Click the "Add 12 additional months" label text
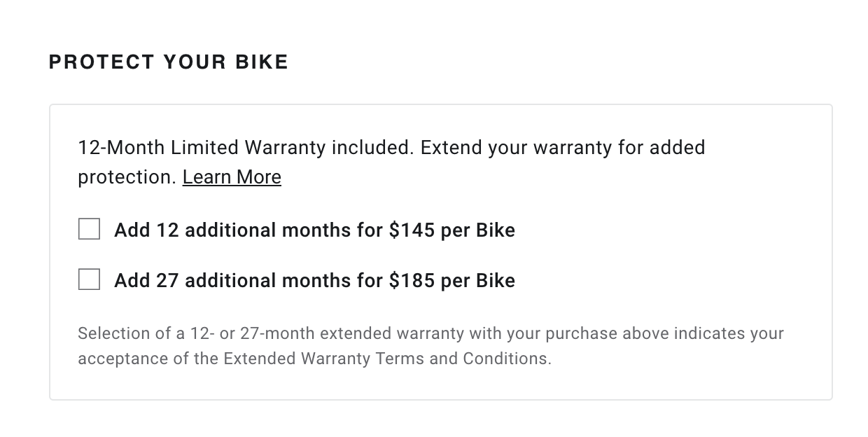This screenshot has height=437, width=868. coord(210,230)
